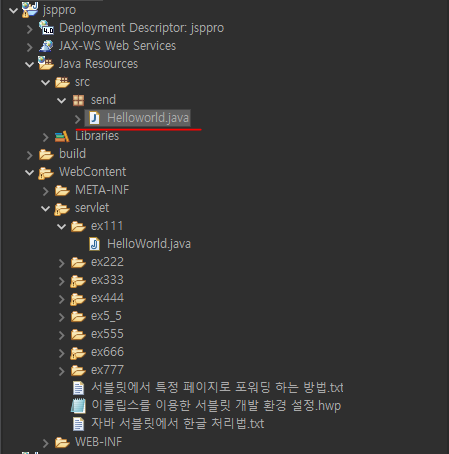The width and height of the screenshot is (449, 454).
Task: Select the 'Libraries' label
Action: (x=97, y=136)
